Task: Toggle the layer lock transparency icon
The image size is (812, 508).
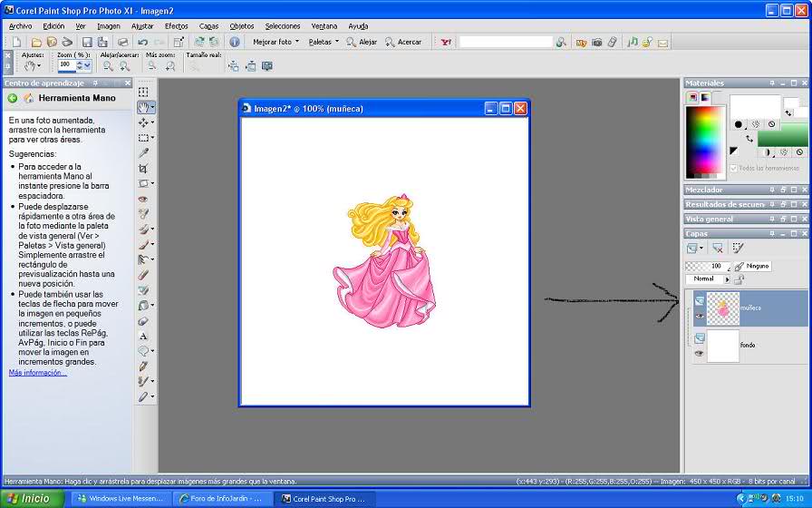Action: pos(739,279)
